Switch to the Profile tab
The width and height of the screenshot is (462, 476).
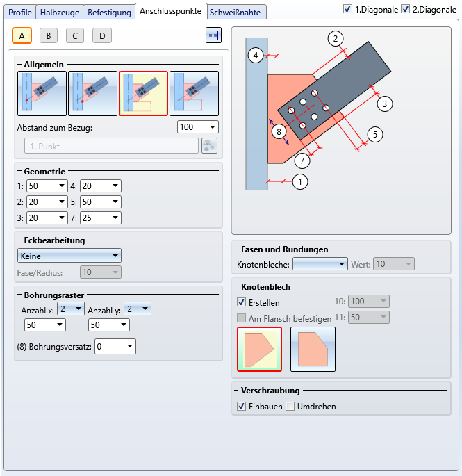coord(20,12)
